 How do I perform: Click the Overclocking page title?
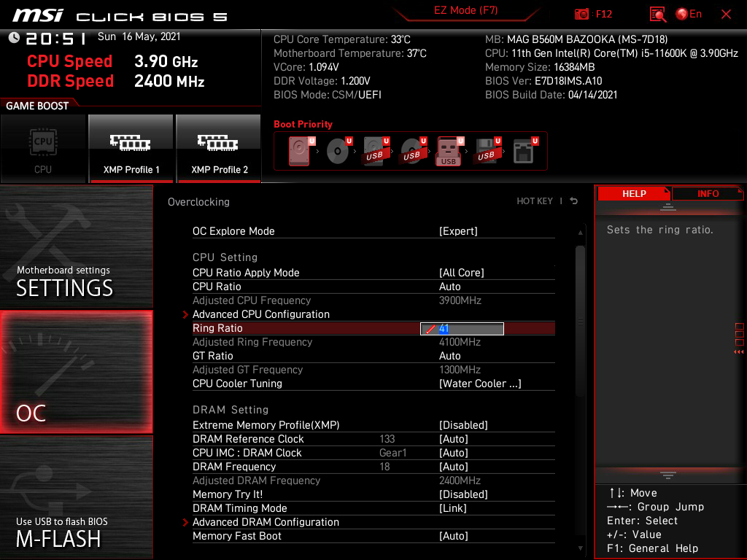198,202
